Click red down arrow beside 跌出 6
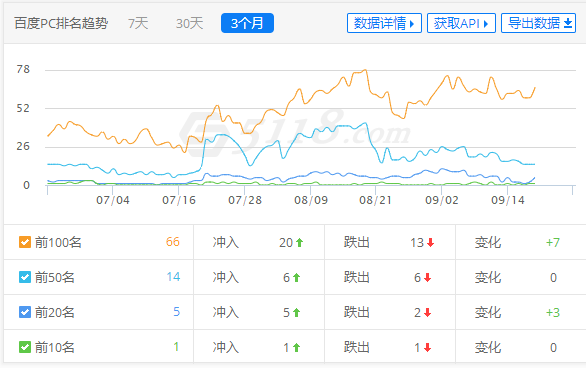 428,278
